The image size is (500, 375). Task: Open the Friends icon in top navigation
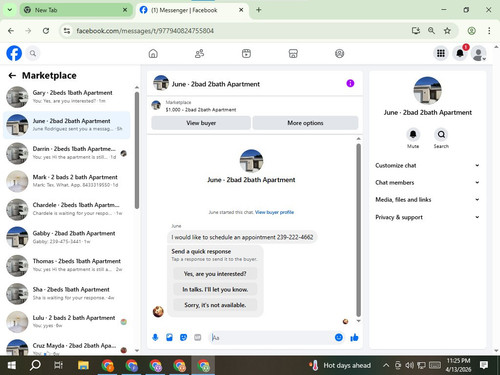[199, 53]
